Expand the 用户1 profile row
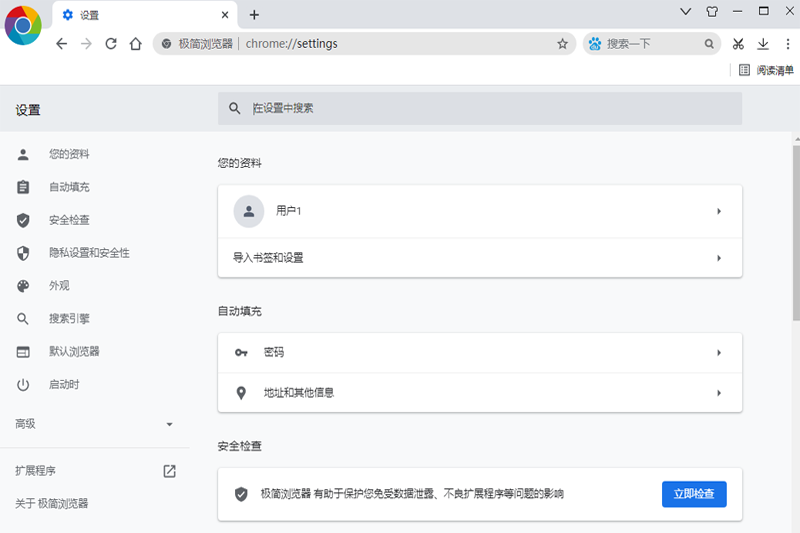This screenshot has height=533, width=800. coord(480,211)
